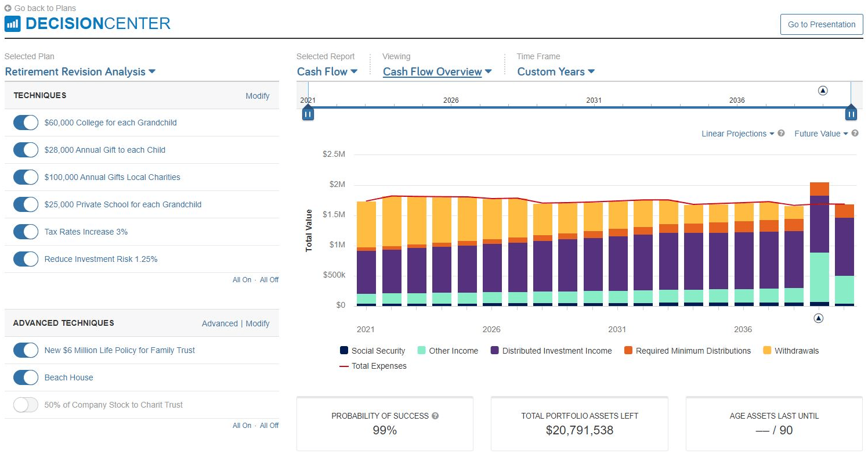Click Go to Presentation button
Image resolution: width=868 pixels, height=457 pixels.
pyautogui.click(x=822, y=24)
